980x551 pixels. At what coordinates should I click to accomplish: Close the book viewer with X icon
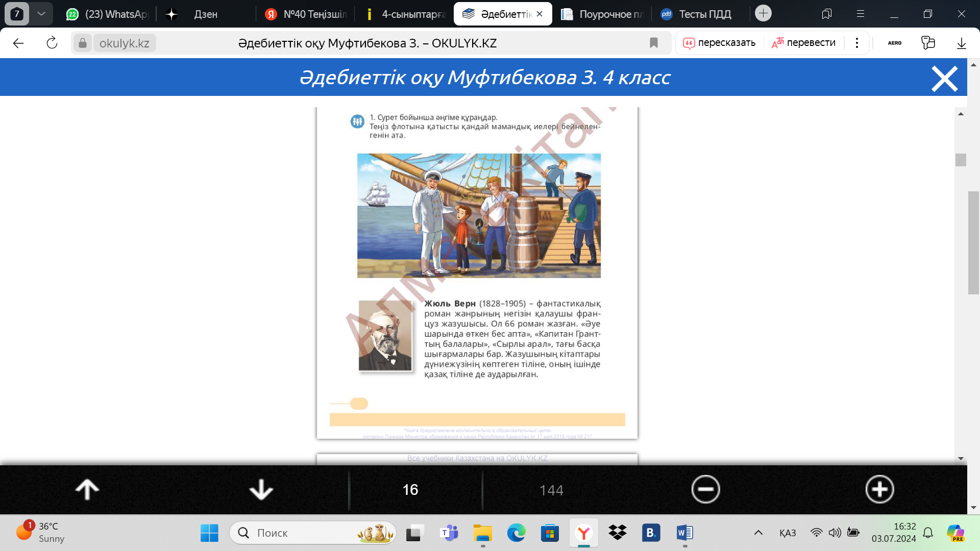coord(944,79)
